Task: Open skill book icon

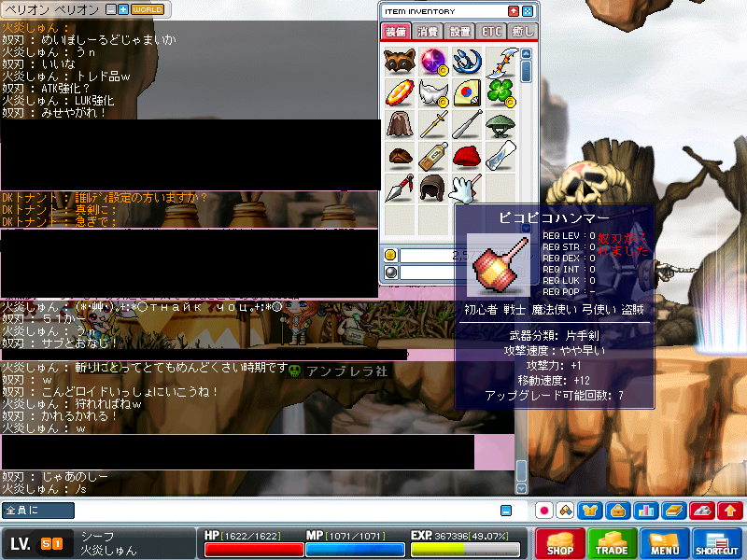Action: (674, 511)
